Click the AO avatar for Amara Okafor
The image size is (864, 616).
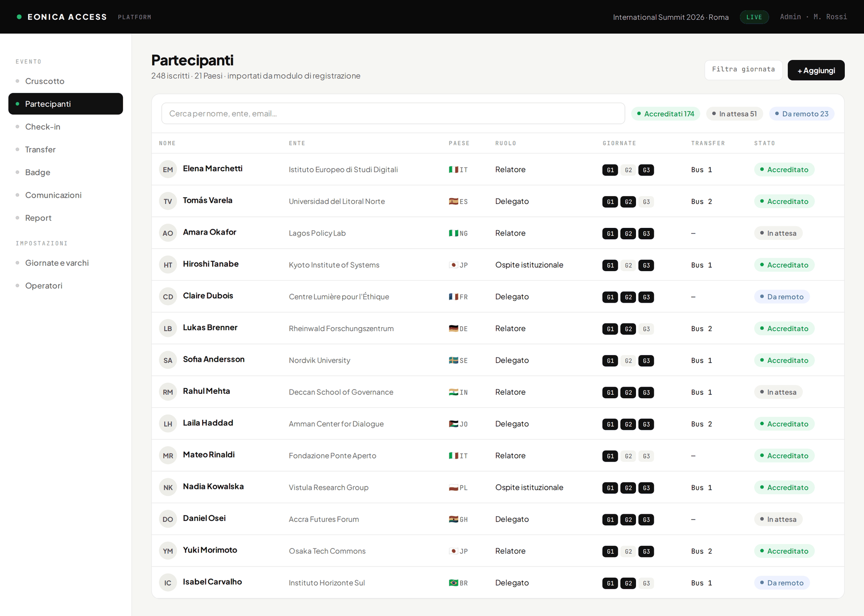point(168,233)
